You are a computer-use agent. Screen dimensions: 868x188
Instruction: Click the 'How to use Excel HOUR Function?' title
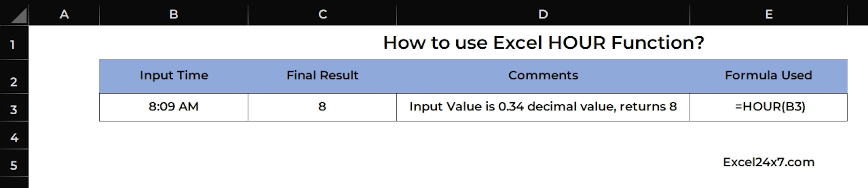point(543,43)
